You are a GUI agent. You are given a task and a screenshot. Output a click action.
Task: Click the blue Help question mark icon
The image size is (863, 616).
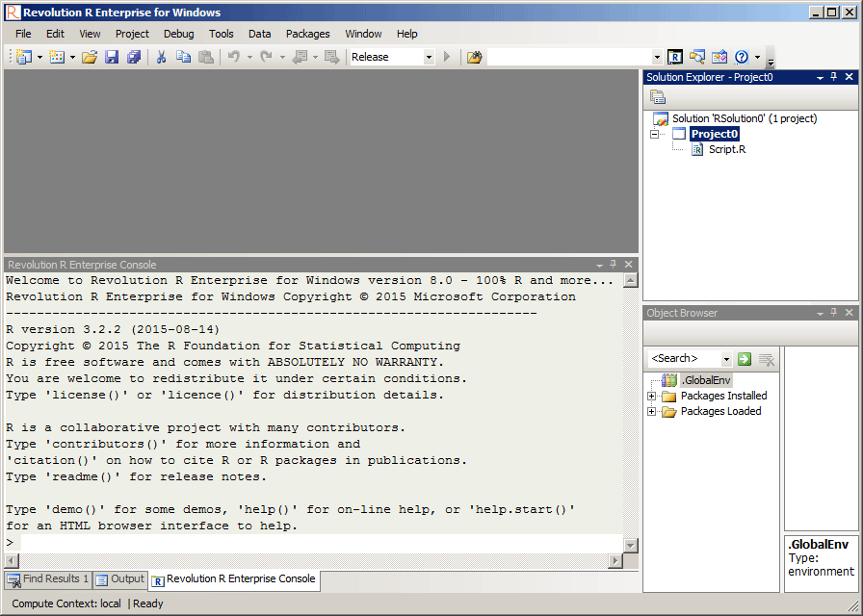click(x=742, y=57)
